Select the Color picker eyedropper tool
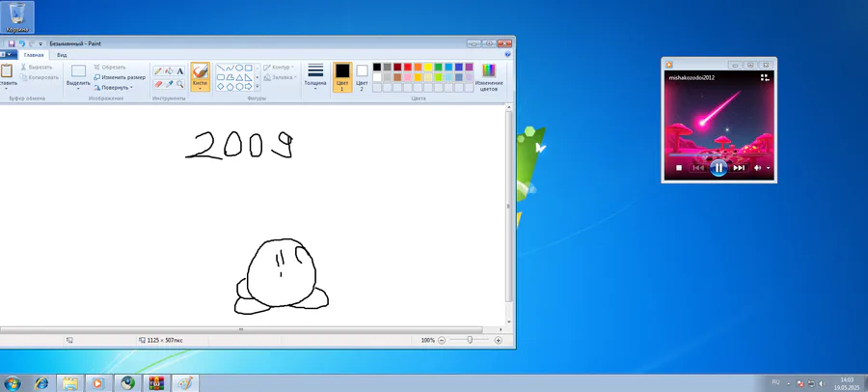This screenshot has height=392, width=868. (x=170, y=84)
